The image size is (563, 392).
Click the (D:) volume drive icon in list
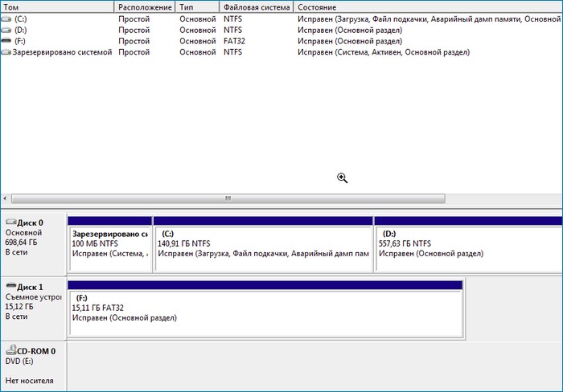[7, 30]
